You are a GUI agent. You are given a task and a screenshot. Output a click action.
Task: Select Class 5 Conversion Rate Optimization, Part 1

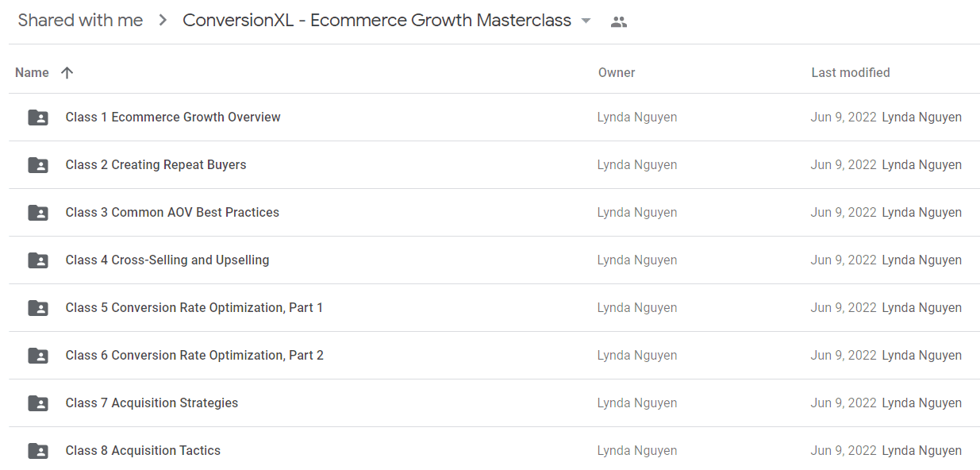[194, 308]
